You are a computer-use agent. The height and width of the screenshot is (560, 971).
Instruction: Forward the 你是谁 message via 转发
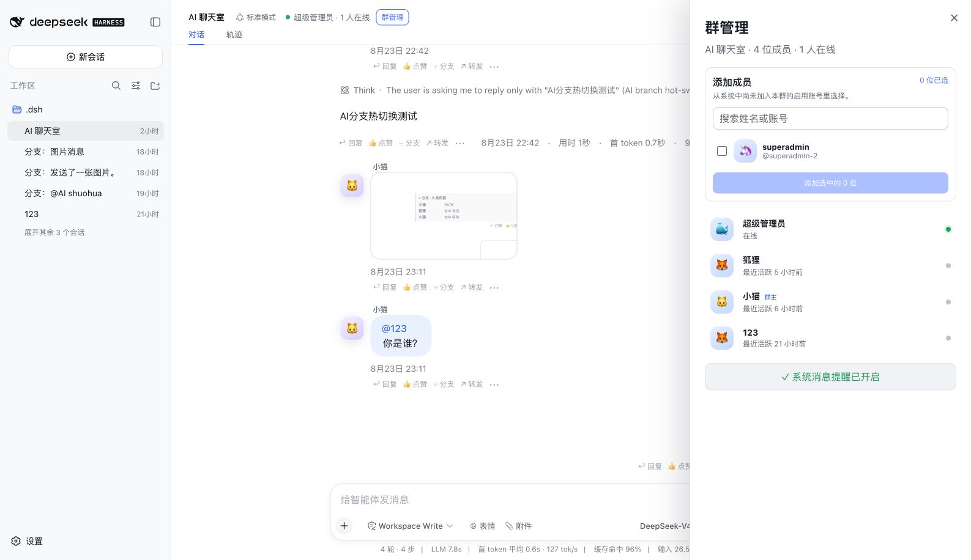[471, 384]
